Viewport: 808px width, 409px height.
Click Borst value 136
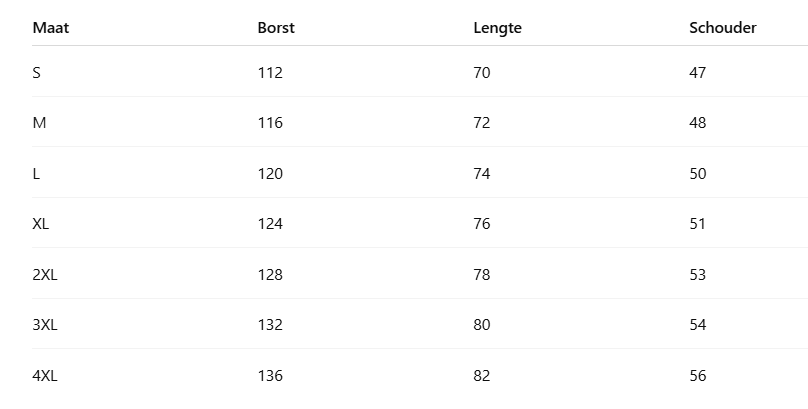(x=270, y=376)
